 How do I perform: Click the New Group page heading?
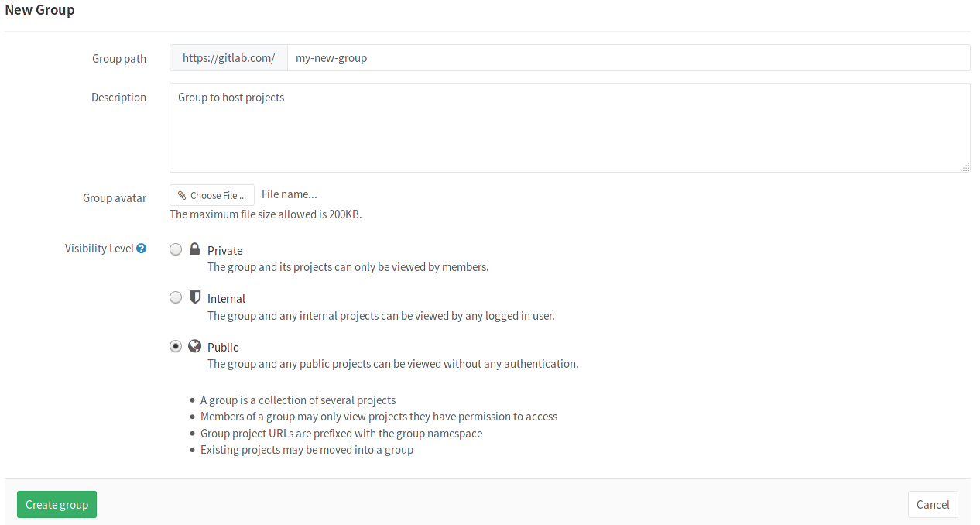39,9
